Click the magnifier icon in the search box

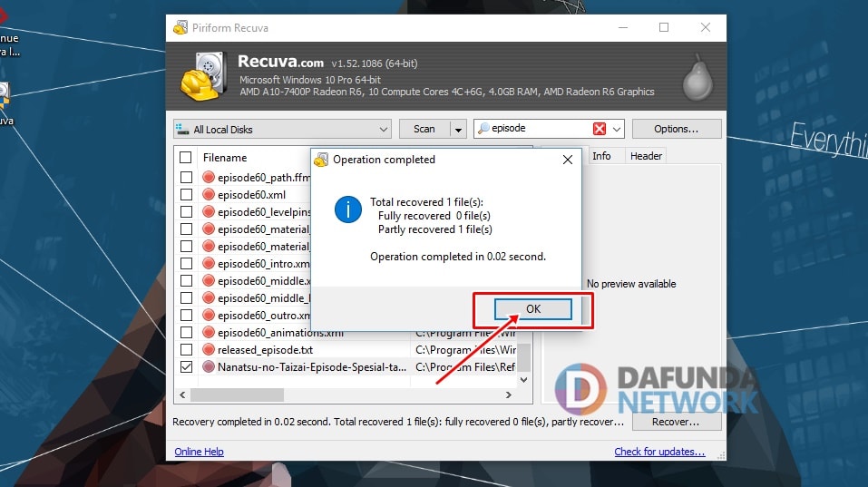click(x=484, y=129)
